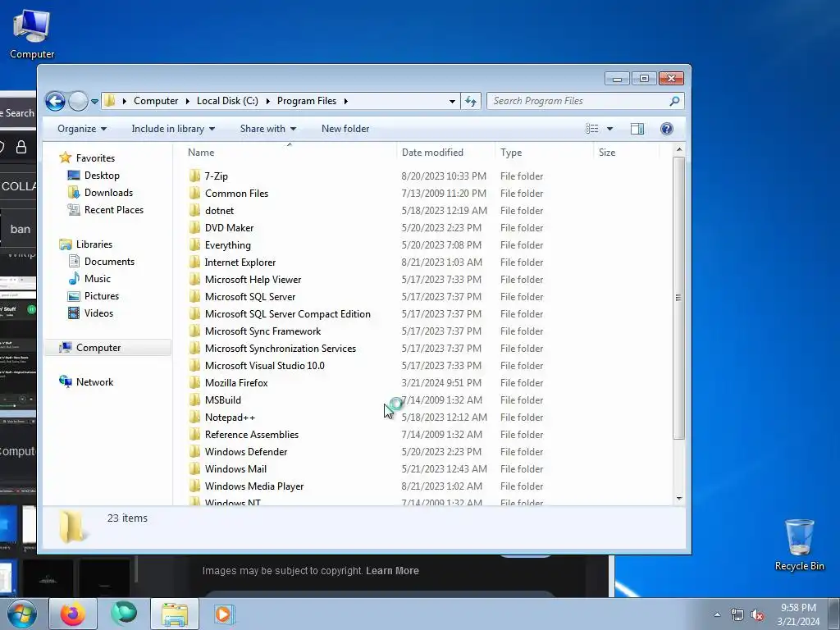Select Computer in the navigation pane

pyautogui.click(x=107, y=348)
